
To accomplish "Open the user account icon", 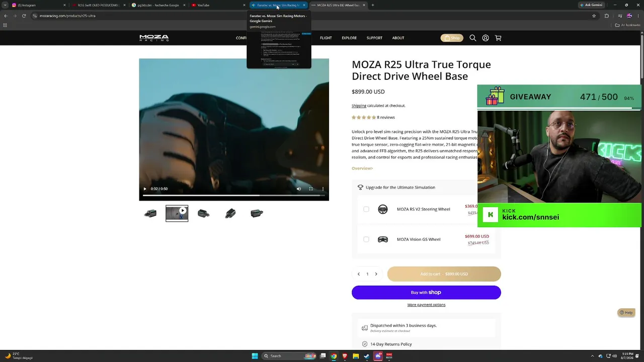I will 486,38.
